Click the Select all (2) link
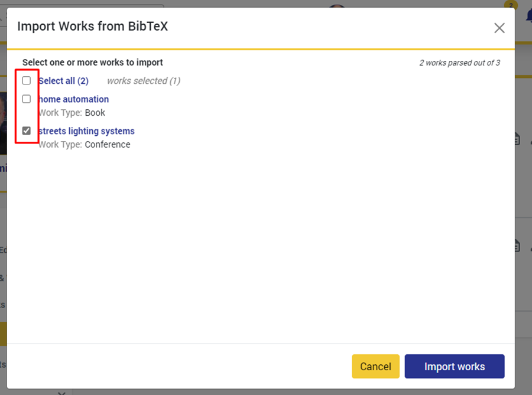This screenshot has width=532, height=395. pos(64,81)
